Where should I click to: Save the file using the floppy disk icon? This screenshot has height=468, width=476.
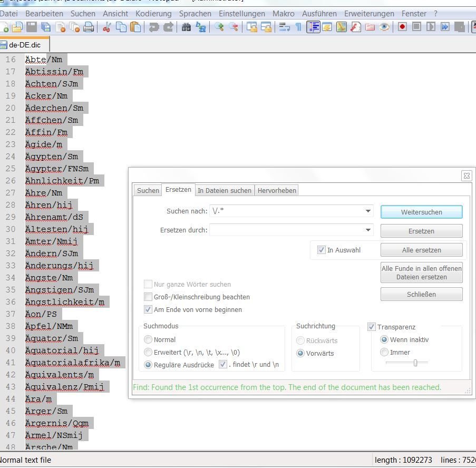click(31, 27)
